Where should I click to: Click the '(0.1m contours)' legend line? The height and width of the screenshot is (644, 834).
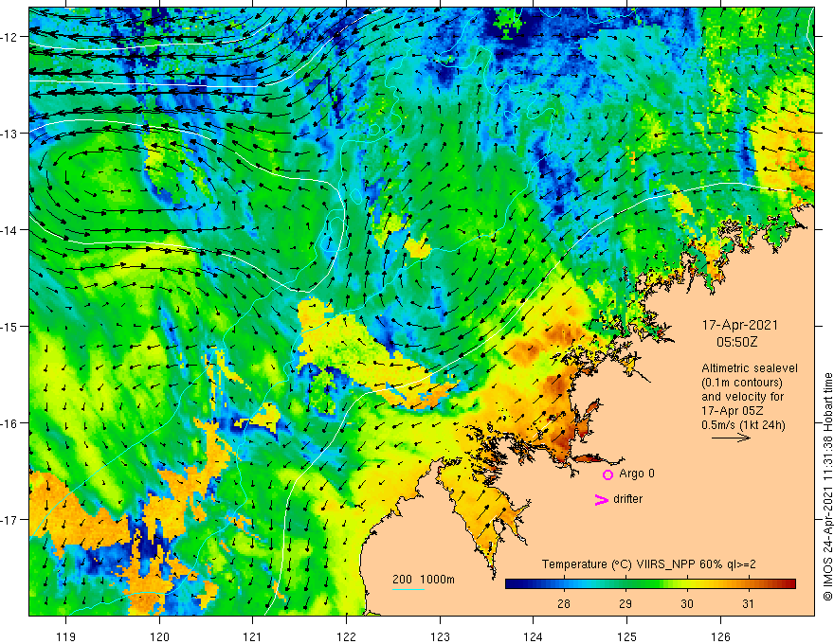pos(742,383)
